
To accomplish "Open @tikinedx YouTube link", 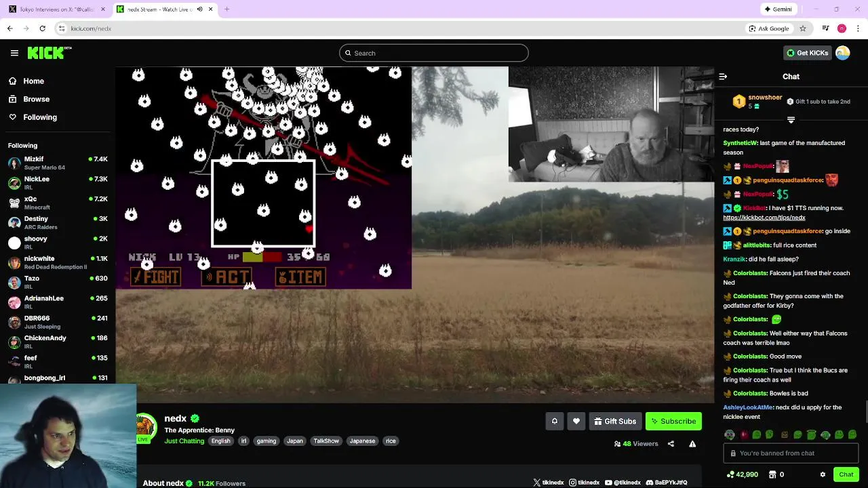I will (x=623, y=483).
